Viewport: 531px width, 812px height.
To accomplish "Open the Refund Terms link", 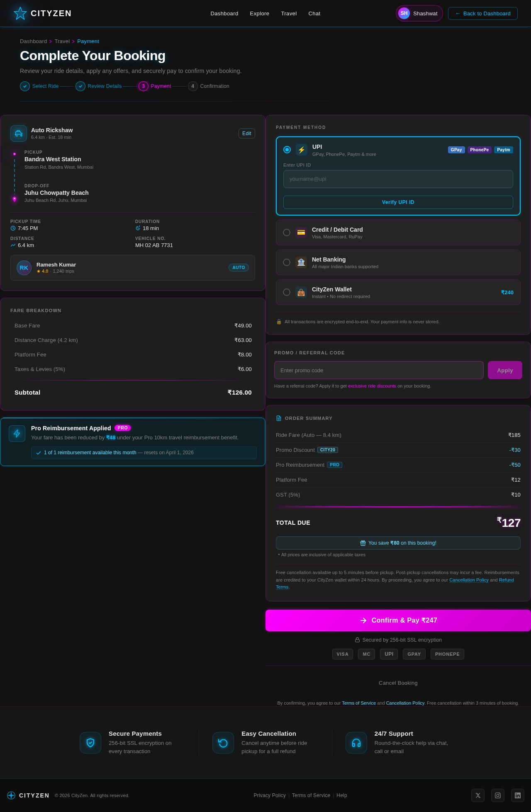I will pos(507,580).
